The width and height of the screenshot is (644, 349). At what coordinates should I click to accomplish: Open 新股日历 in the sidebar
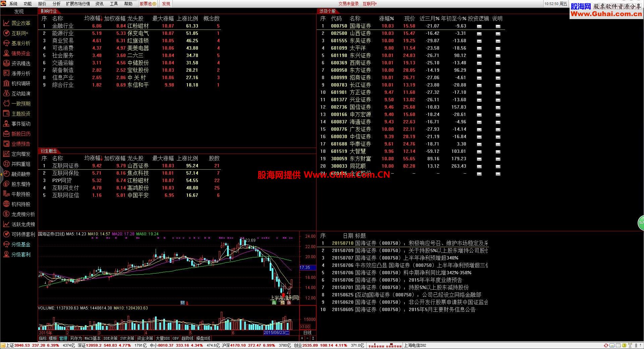pyautogui.click(x=17, y=134)
